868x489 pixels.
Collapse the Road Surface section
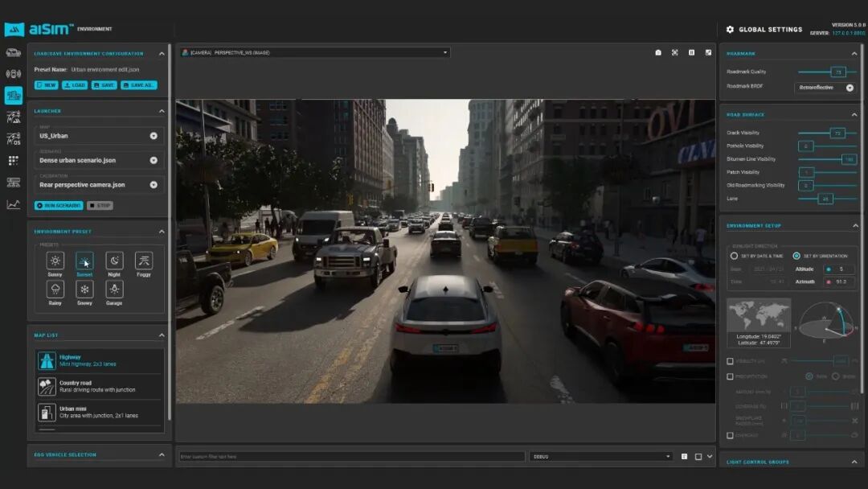pyautogui.click(x=854, y=115)
